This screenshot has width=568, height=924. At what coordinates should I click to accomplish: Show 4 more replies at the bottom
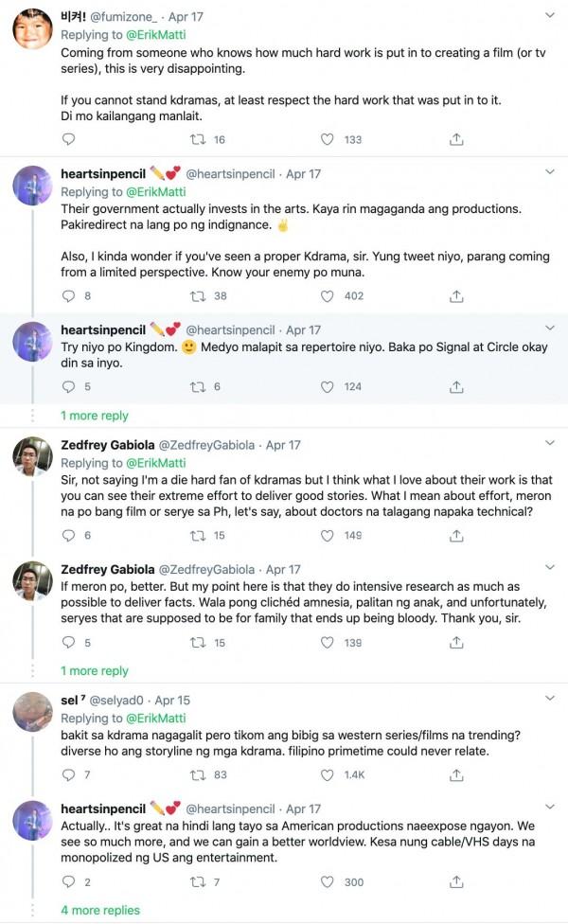(98, 910)
